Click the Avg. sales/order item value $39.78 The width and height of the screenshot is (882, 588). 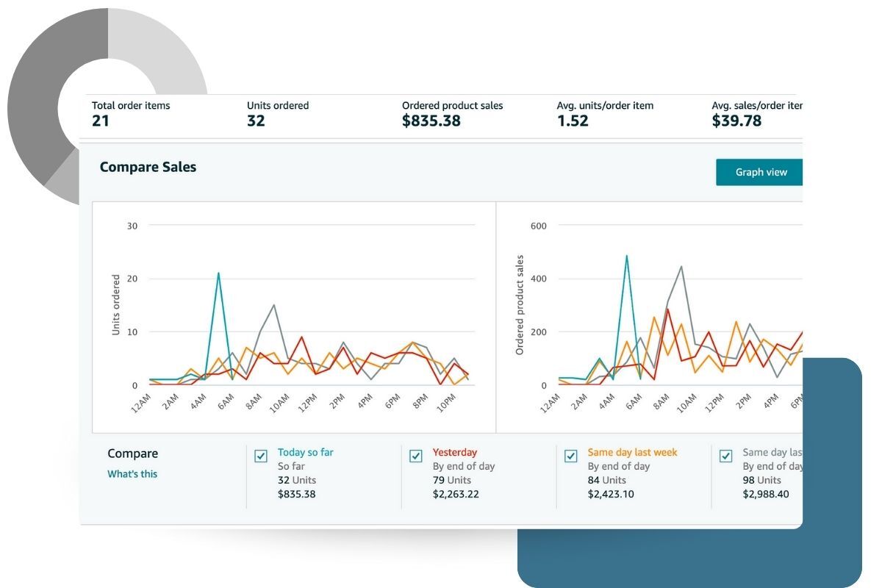click(x=736, y=121)
